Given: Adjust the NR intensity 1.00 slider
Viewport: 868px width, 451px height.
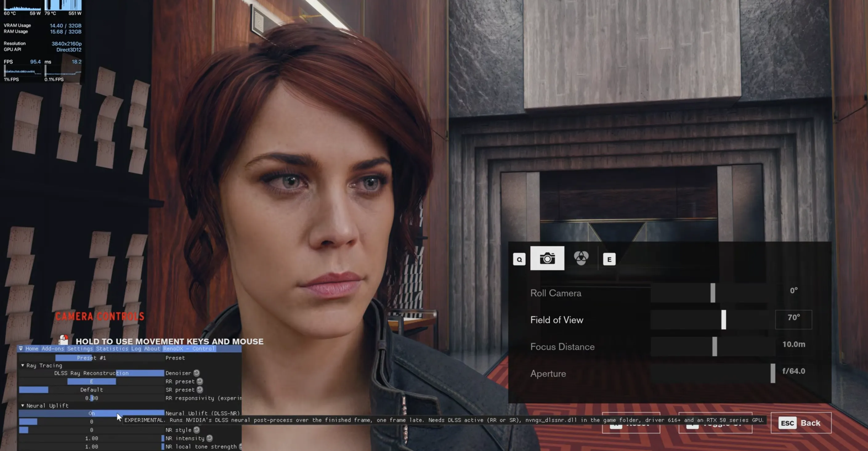Looking at the screenshot, I should pyautogui.click(x=91, y=438).
